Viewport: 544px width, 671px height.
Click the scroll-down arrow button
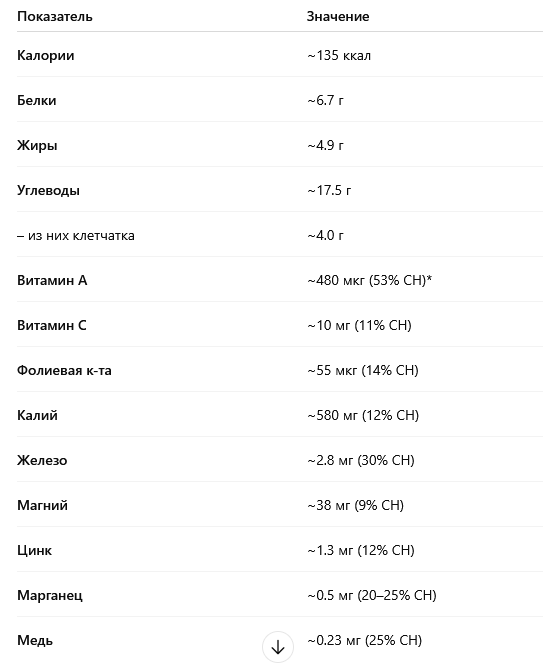tap(278, 647)
